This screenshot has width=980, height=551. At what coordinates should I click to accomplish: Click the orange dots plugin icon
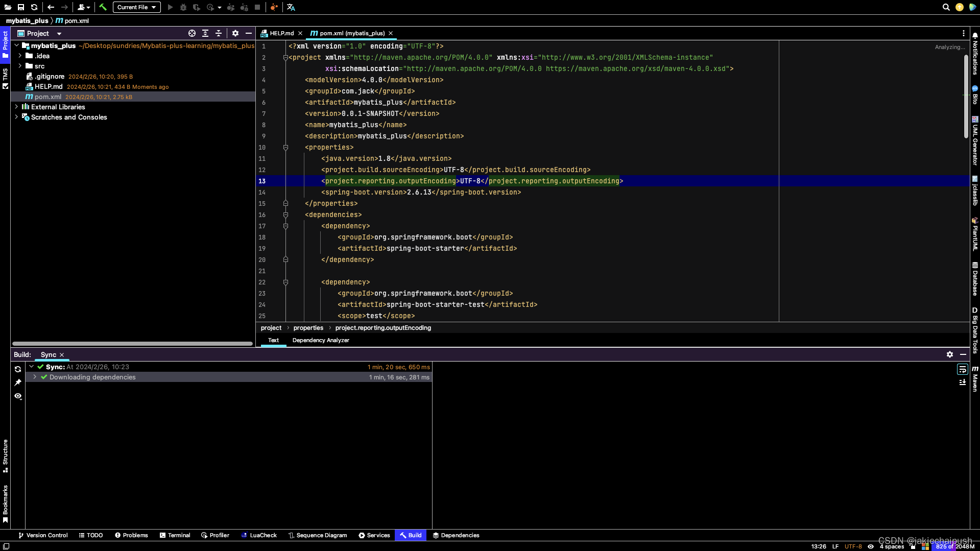click(x=274, y=7)
